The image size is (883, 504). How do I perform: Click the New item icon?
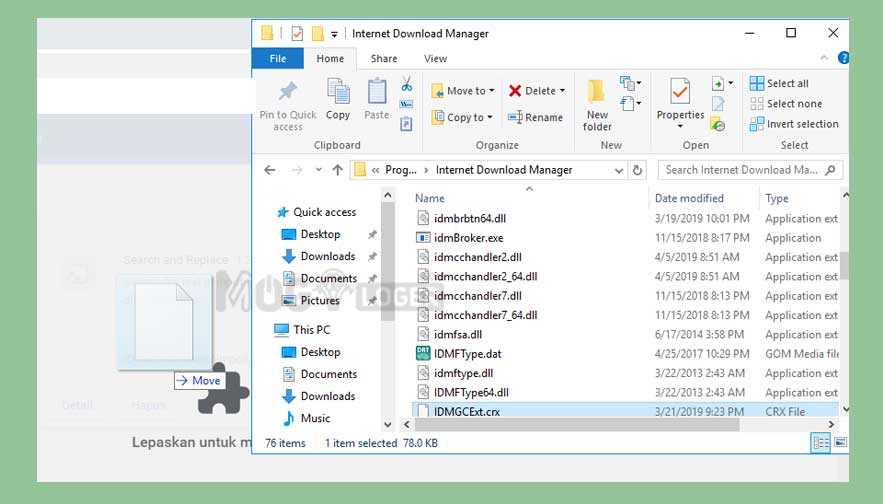[x=627, y=83]
